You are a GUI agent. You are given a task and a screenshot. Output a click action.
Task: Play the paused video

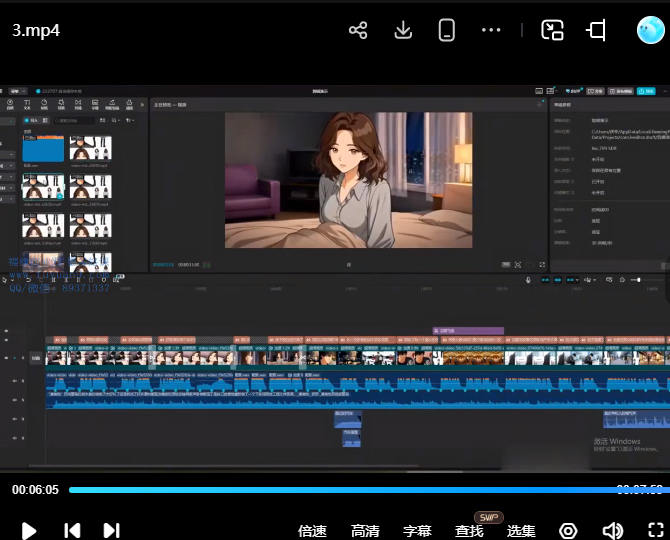[x=29, y=531]
